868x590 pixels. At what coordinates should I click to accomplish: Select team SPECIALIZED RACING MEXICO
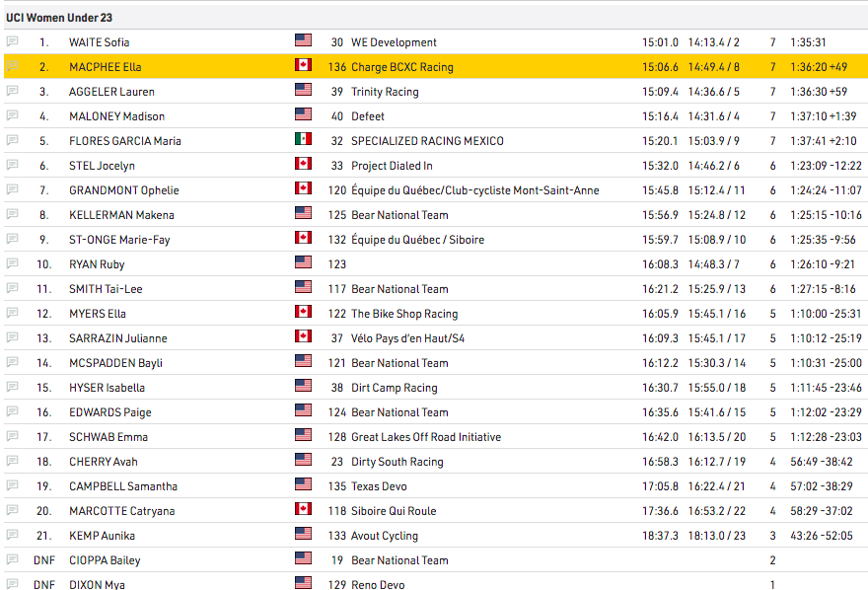[x=427, y=141]
